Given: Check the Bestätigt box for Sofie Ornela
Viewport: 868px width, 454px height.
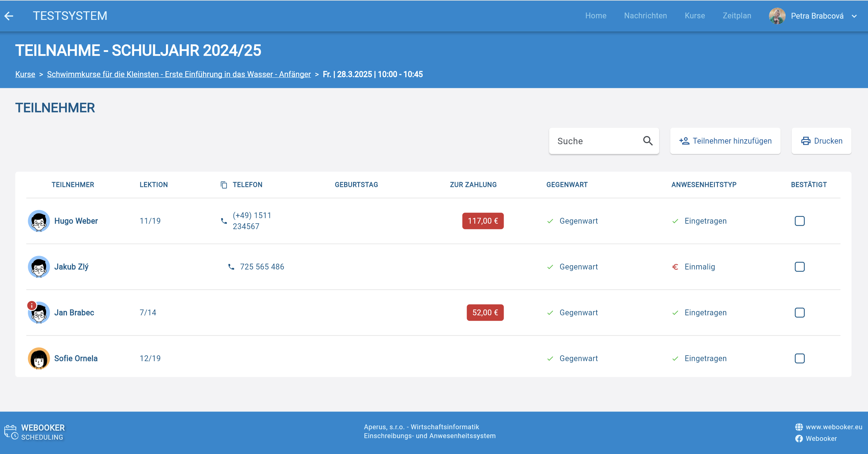Looking at the screenshot, I should pyautogui.click(x=799, y=358).
